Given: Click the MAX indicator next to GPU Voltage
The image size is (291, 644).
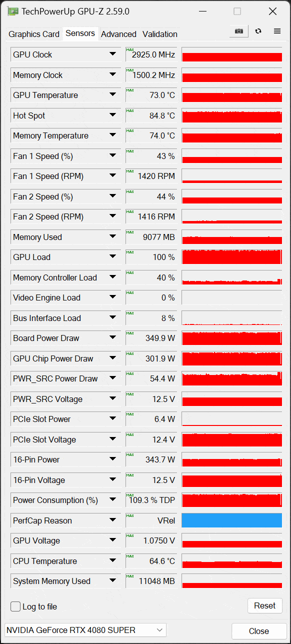Looking at the screenshot, I should pos(130,536).
